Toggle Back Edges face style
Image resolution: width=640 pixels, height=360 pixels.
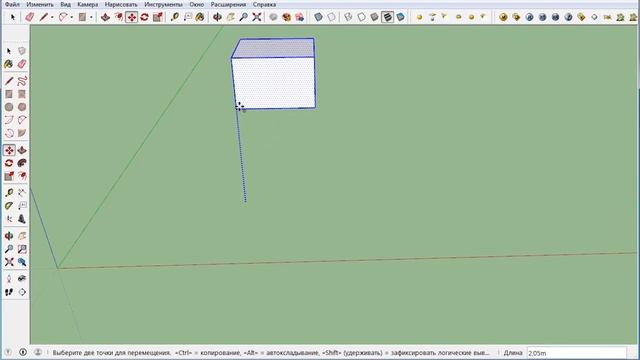[331, 17]
